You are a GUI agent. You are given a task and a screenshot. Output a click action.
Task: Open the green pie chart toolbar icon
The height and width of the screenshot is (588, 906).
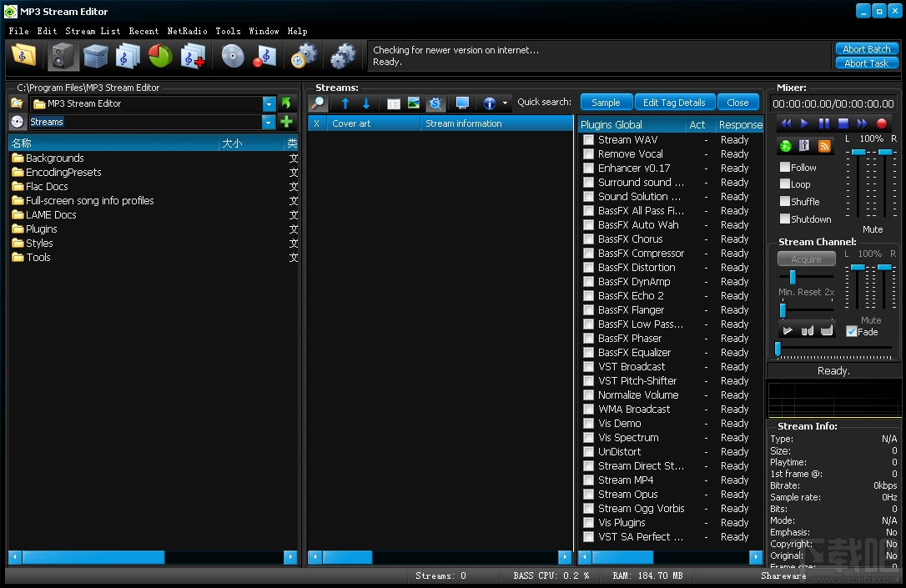[x=160, y=56]
